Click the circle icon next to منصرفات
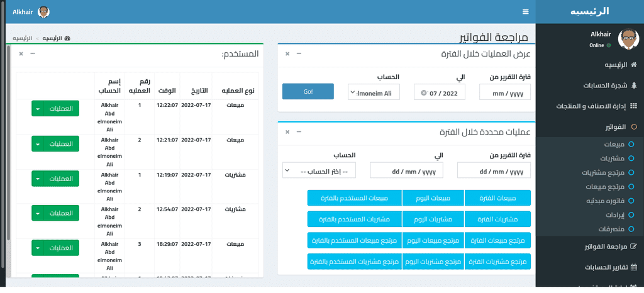The width and height of the screenshot is (644, 293). 631,229
